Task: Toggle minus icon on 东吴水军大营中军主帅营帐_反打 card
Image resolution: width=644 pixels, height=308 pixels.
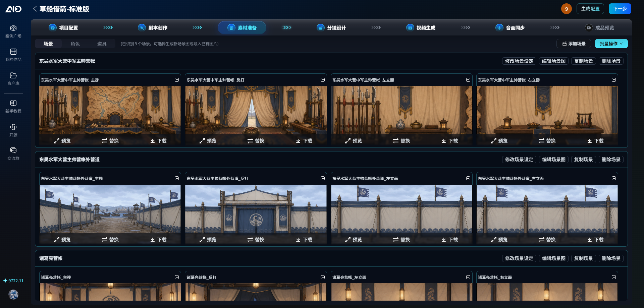Action: click(323, 80)
